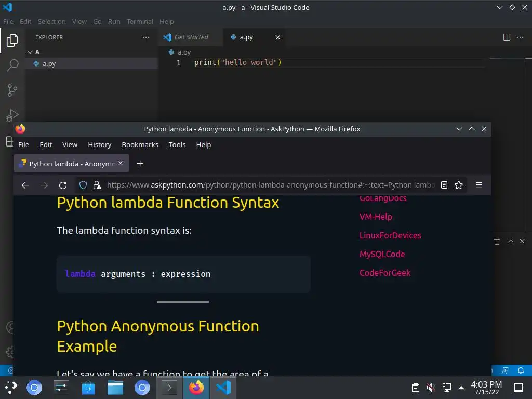
Task: Open the terminal Konsole taskbar icon
Action: click(x=169, y=388)
